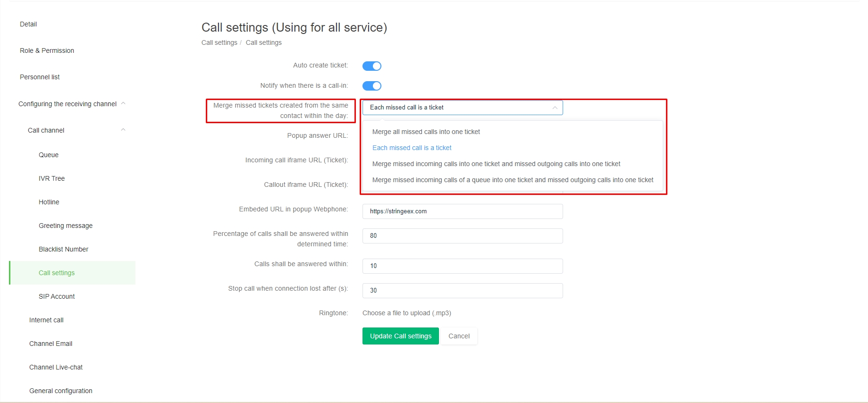The height and width of the screenshot is (403, 868).
Task: Choose a ringtone mp3 file to upload
Action: coord(406,313)
